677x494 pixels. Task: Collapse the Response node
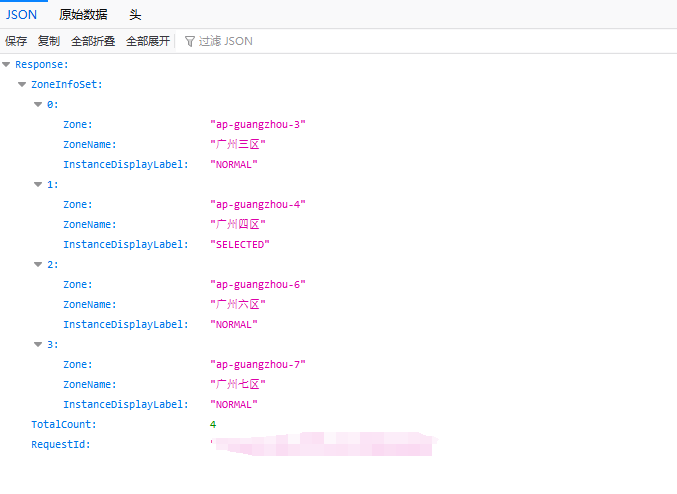pos(6,65)
